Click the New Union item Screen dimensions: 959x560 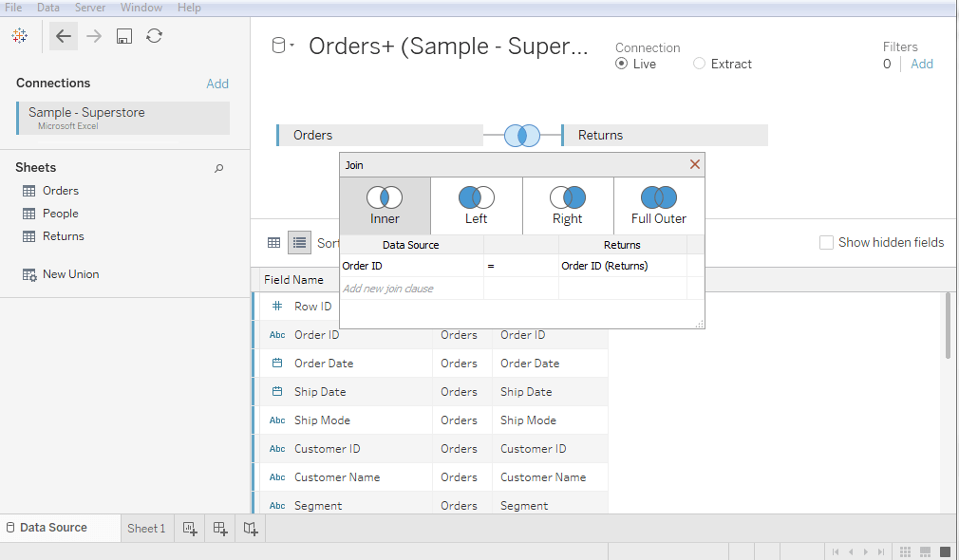(70, 274)
